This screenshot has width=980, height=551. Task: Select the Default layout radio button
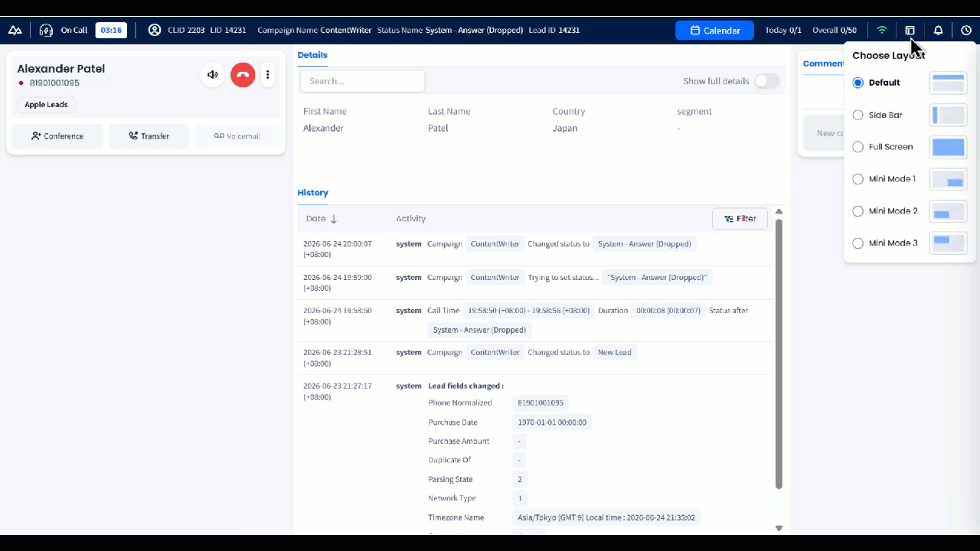857,83
